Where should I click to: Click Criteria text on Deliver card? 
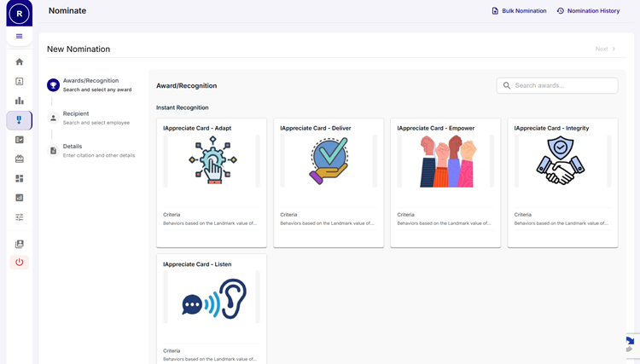[288, 215]
